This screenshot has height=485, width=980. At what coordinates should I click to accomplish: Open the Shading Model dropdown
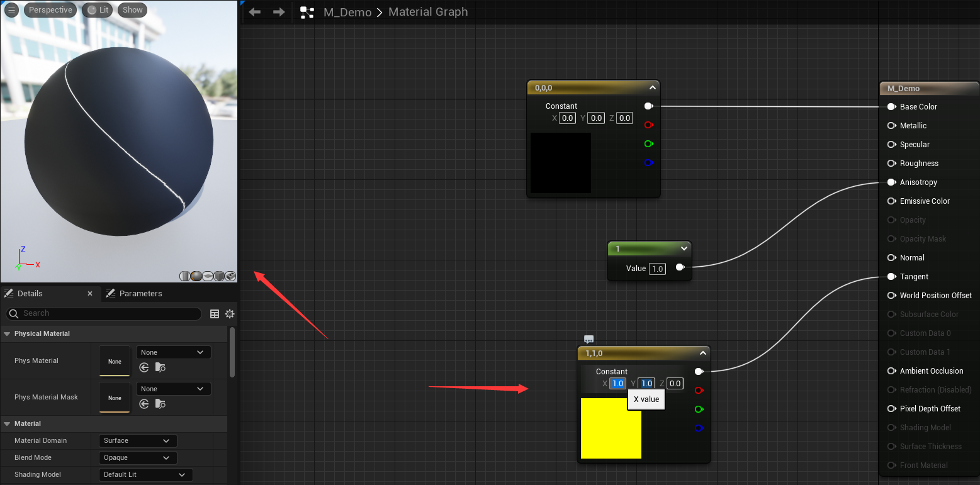click(145, 474)
